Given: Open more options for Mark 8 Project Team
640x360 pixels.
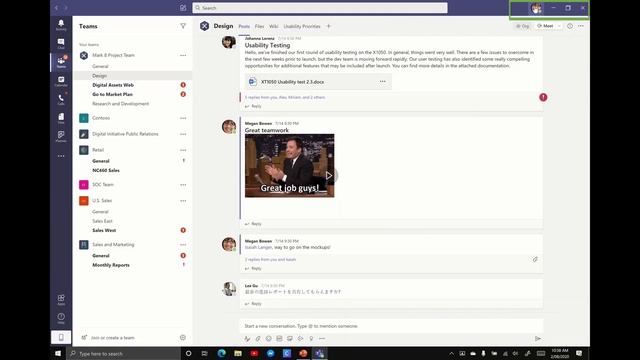Looking at the screenshot, I should [183, 55].
